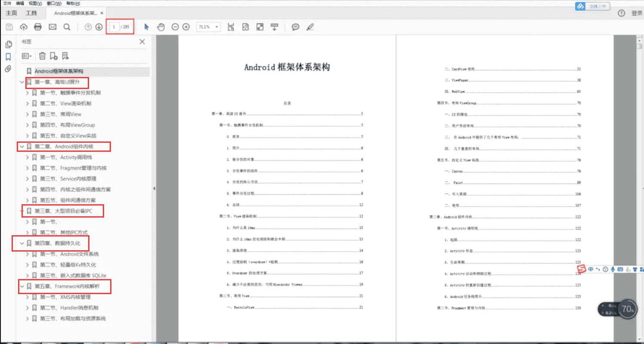Image resolution: width=644 pixels, height=344 pixels.
Task: Toggle the attachments paperclip panel
Action: 9,68
